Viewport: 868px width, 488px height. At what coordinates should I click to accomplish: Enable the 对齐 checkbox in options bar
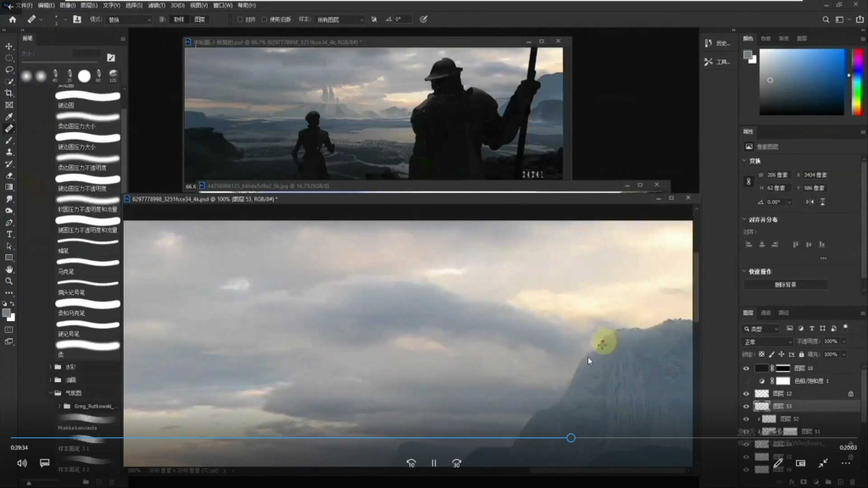coord(240,19)
